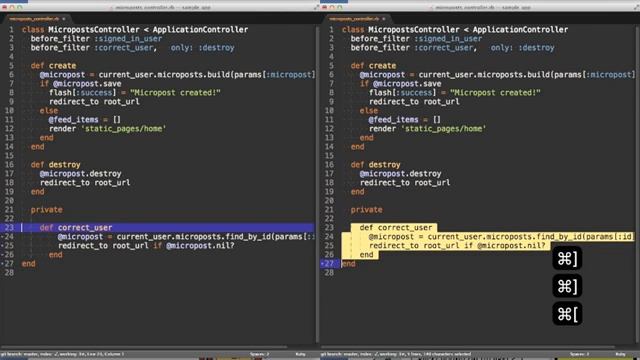The width and height of the screenshot is (640, 360).
Task: Click 'static_pages/home' string in right window
Action: pos(444,129)
